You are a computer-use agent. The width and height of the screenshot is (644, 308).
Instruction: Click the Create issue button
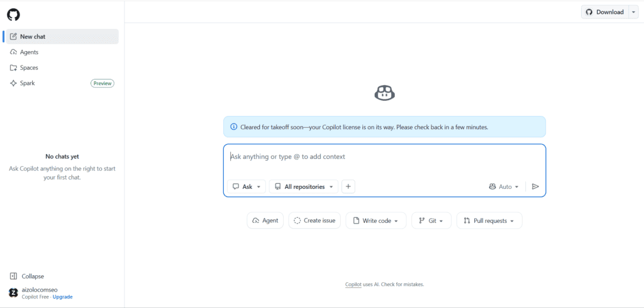314,220
